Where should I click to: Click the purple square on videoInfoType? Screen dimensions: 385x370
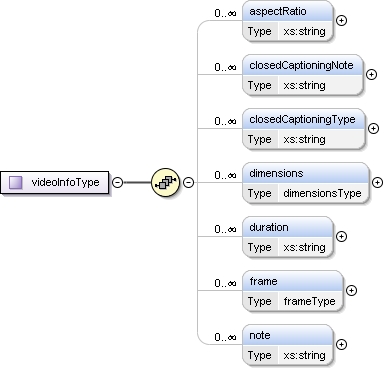pyautogui.click(x=16, y=182)
